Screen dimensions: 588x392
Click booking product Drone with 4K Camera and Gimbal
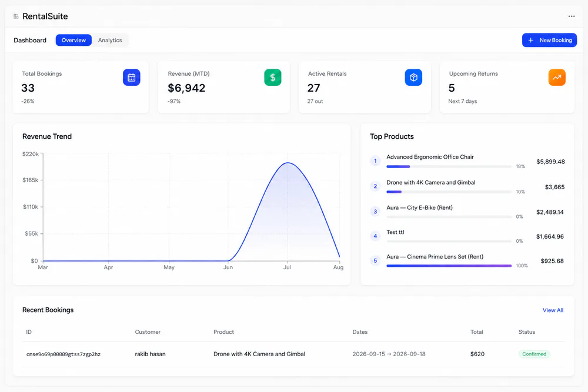click(x=259, y=354)
